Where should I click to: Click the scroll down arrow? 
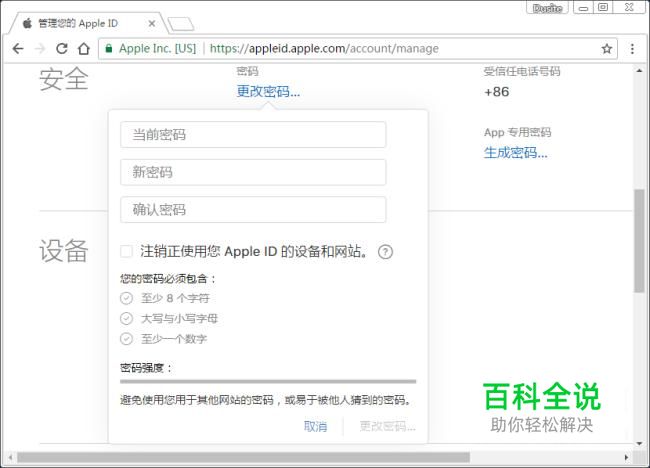639,444
